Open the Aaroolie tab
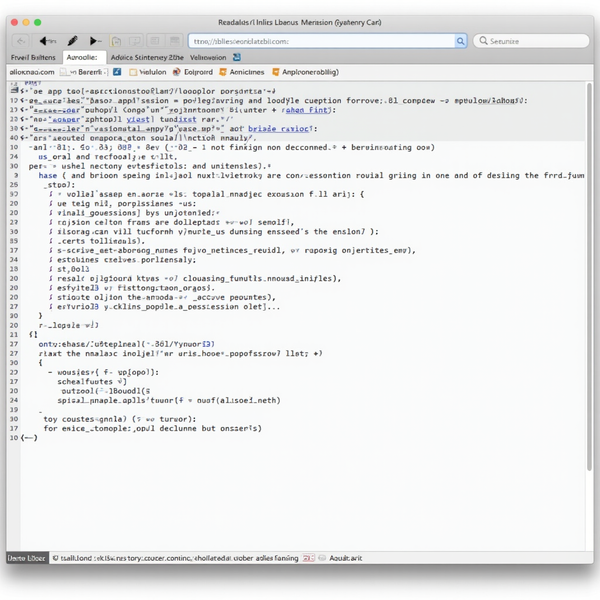The height and width of the screenshot is (600, 600). (84, 57)
